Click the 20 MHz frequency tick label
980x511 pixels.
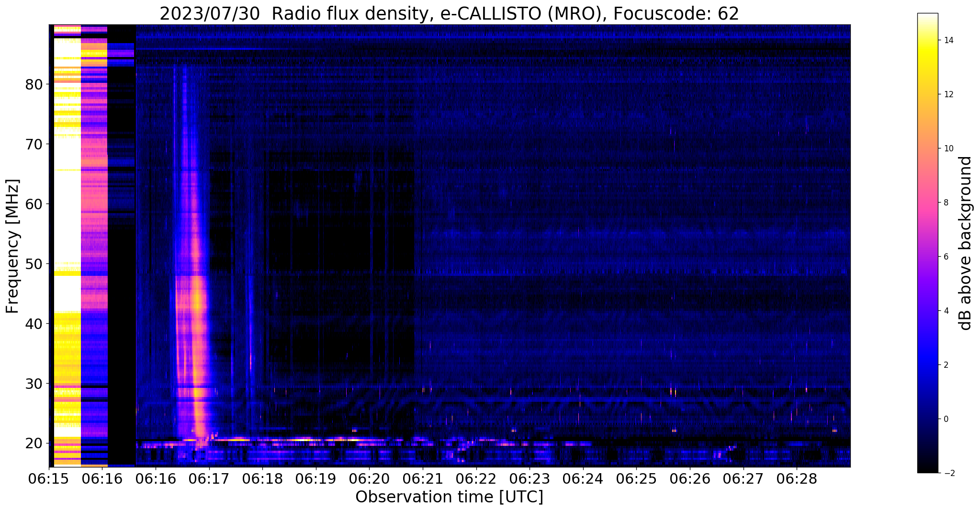point(34,443)
